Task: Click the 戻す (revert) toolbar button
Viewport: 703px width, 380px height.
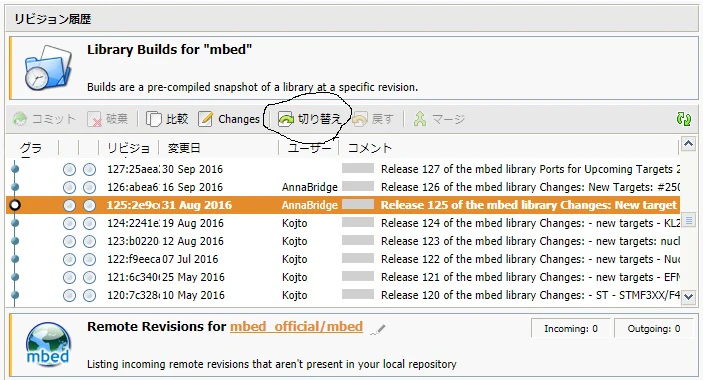Action: (x=373, y=119)
